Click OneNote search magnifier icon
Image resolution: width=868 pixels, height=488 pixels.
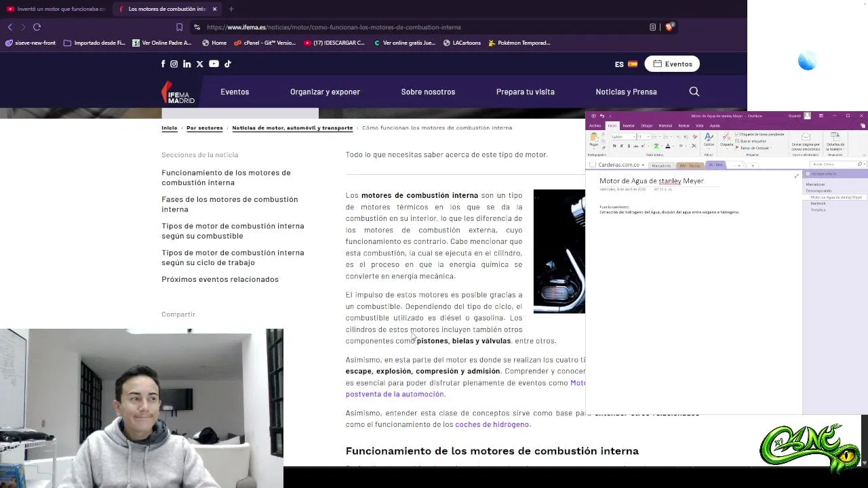(x=859, y=164)
